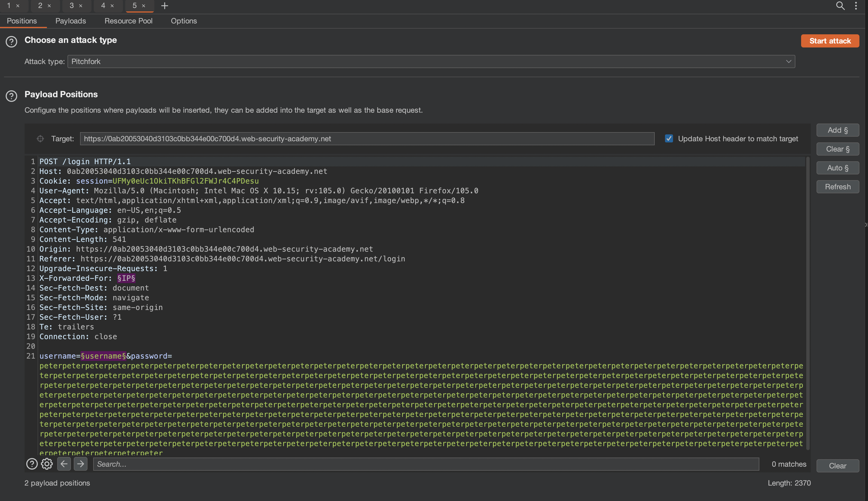Open the search bar settings gear icon
The image size is (868, 501).
click(47, 464)
